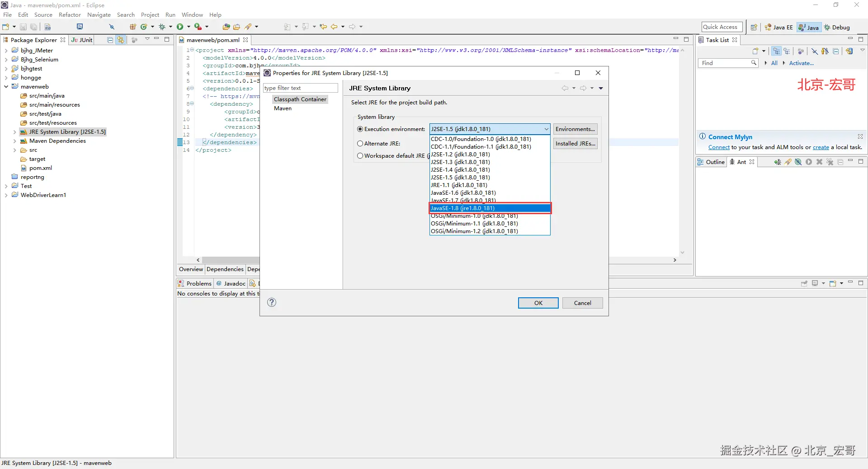Click the Save icon in main toolbar
This screenshot has height=469, width=868.
coord(23,27)
